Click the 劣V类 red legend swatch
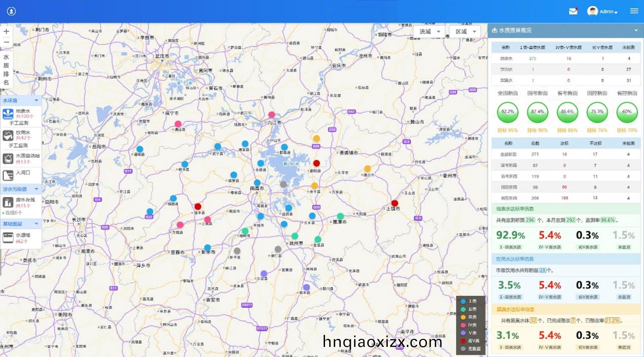The width and height of the screenshot is (644, 357). pos(463,341)
